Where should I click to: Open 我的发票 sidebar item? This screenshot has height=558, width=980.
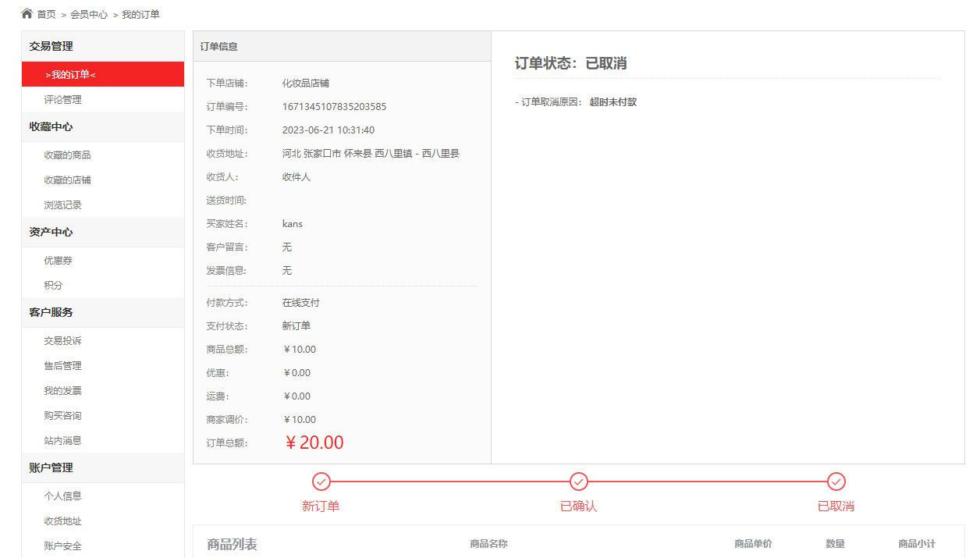click(x=62, y=391)
